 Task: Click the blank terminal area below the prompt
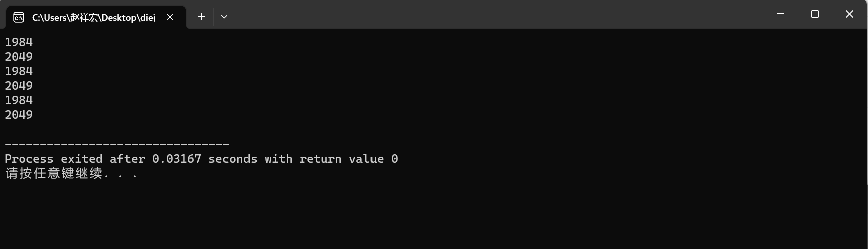(x=402, y=216)
